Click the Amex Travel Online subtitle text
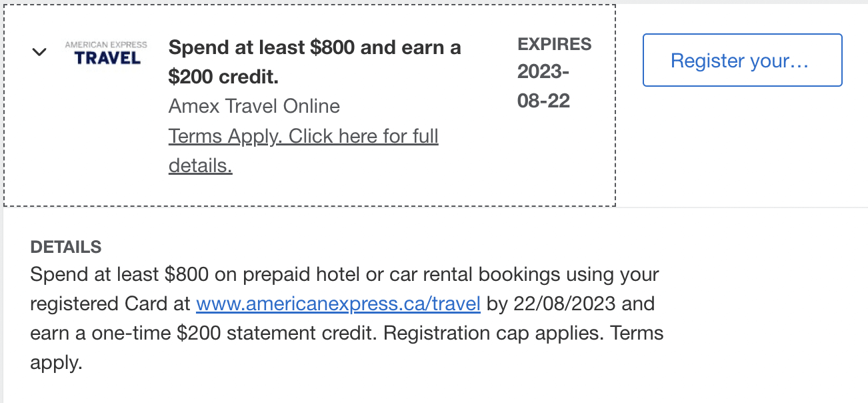Viewport: 868px width, 403px height. [x=254, y=106]
